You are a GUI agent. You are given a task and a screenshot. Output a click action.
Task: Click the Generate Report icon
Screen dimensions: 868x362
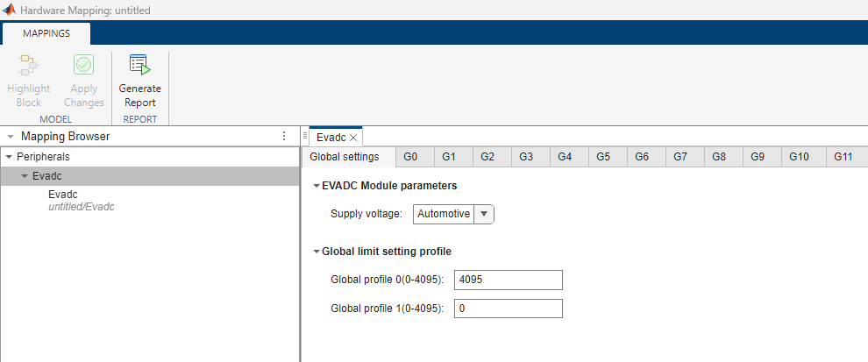[x=139, y=66]
